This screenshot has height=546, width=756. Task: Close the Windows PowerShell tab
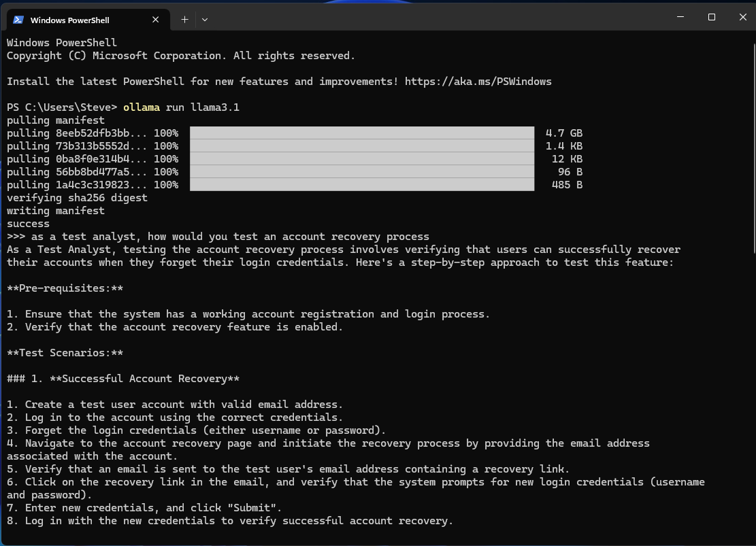[155, 20]
